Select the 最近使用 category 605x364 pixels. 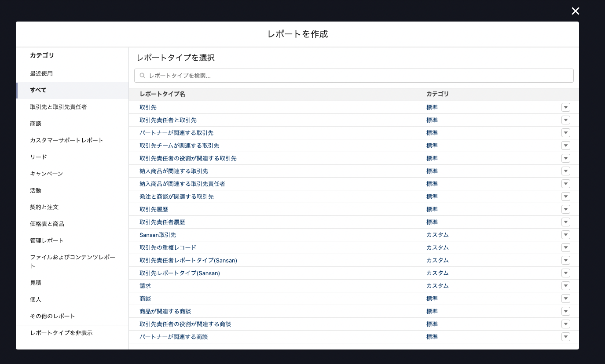[x=72, y=73]
